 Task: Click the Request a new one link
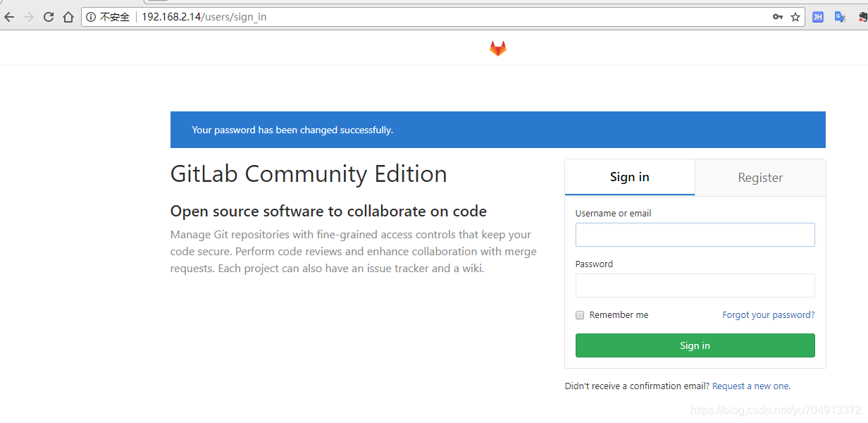pyautogui.click(x=751, y=386)
